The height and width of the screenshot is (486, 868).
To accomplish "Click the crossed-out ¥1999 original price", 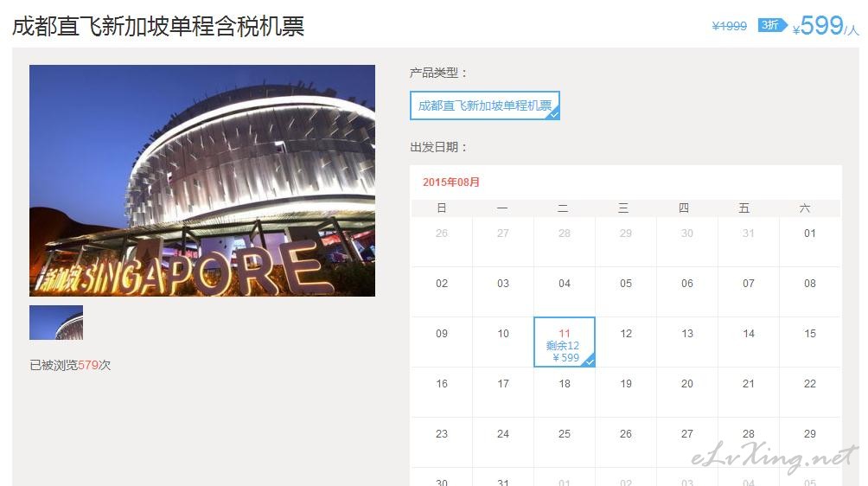I will coord(729,26).
